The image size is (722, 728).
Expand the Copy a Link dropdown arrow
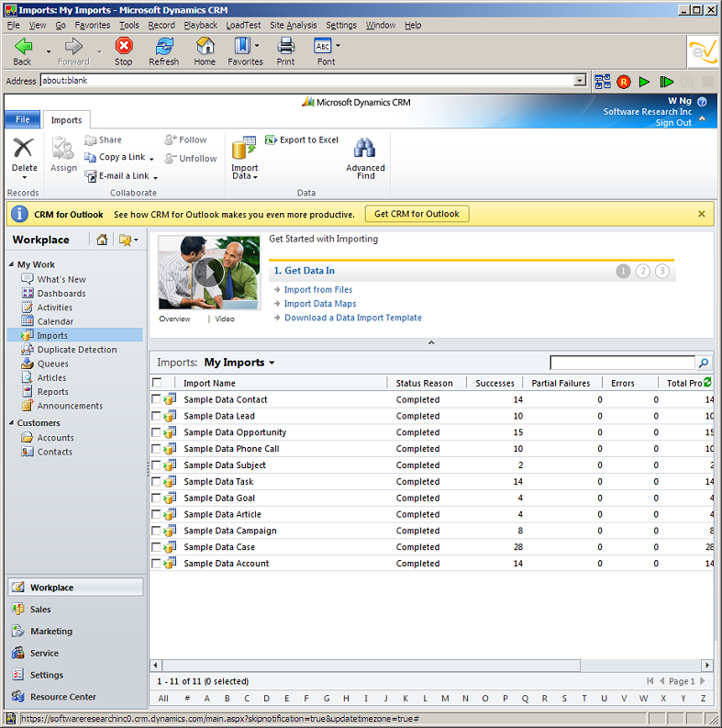tap(151, 159)
